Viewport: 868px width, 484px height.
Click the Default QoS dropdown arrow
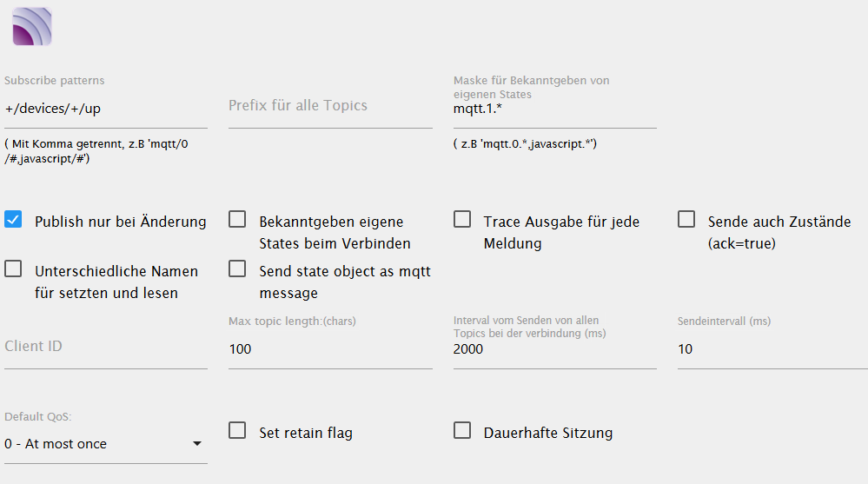pos(197,444)
